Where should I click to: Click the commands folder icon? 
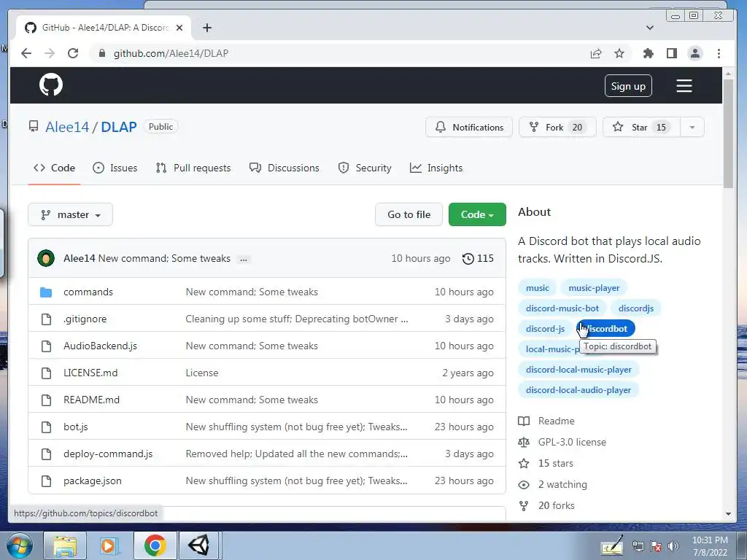[x=46, y=292]
